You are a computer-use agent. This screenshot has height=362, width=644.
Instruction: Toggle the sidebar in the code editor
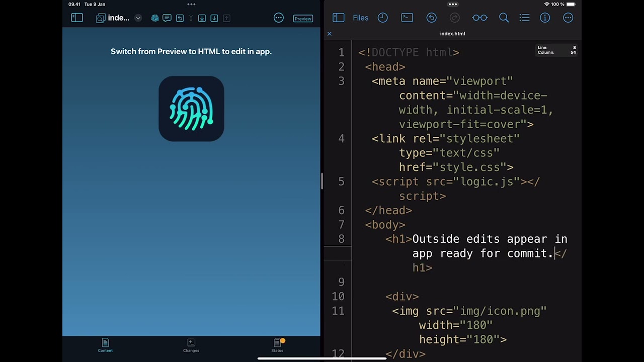point(338,18)
